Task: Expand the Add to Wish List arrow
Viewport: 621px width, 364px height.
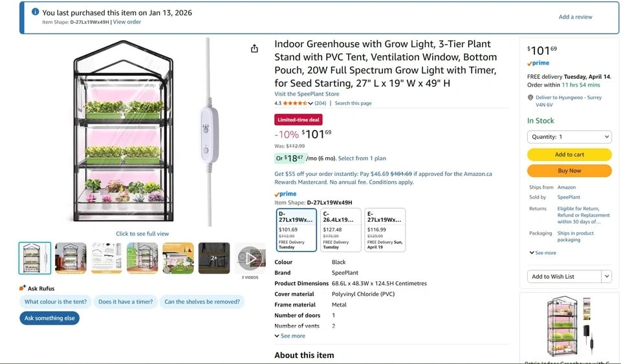Action: click(606, 277)
